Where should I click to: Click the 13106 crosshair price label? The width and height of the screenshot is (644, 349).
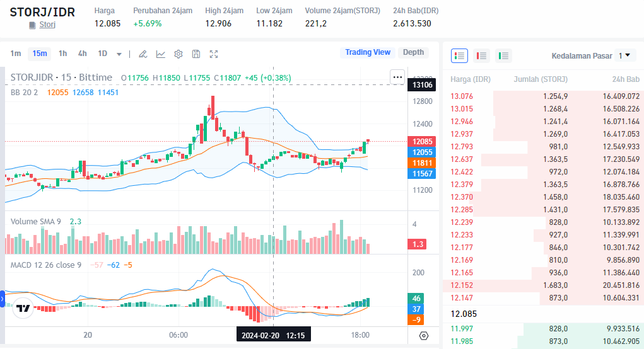tap(422, 85)
